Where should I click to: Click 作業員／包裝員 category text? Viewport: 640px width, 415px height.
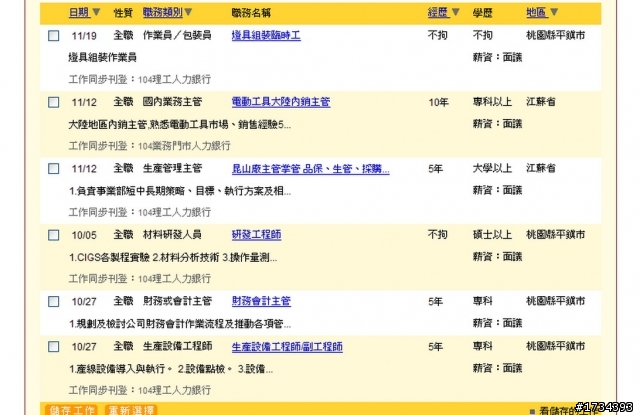[x=177, y=36]
